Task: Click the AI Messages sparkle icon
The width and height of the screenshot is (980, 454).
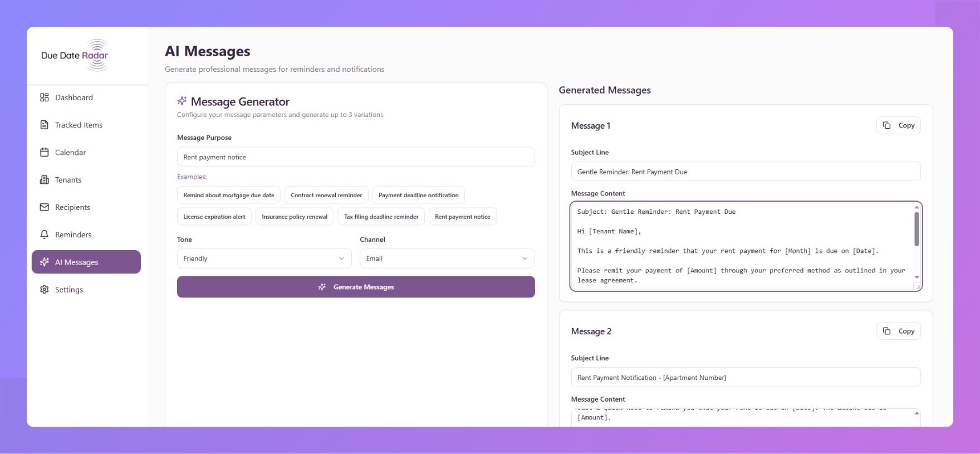Action: pos(45,262)
